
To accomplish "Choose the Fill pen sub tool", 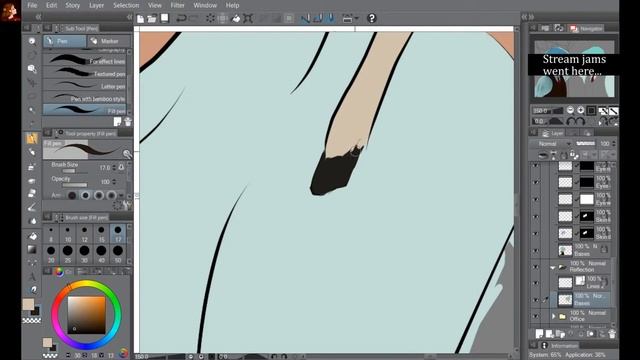I will 85,110.
